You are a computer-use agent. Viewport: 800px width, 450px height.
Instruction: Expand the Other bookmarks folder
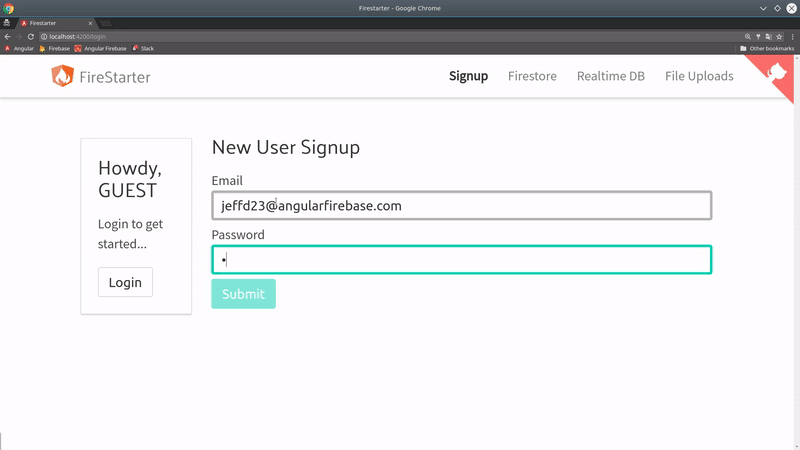click(767, 48)
